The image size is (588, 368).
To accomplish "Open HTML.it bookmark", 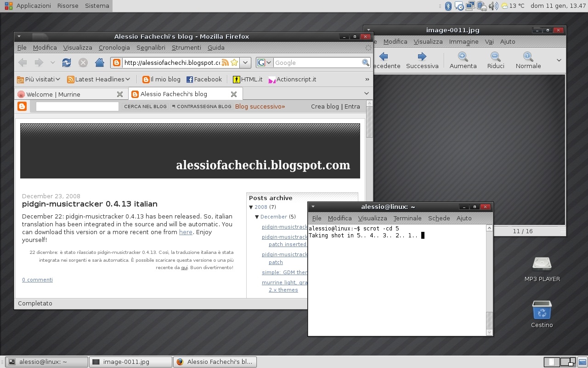I will [x=248, y=79].
